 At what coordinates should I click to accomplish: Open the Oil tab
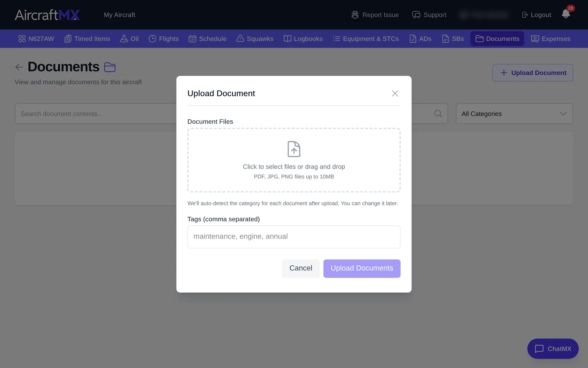click(x=129, y=39)
